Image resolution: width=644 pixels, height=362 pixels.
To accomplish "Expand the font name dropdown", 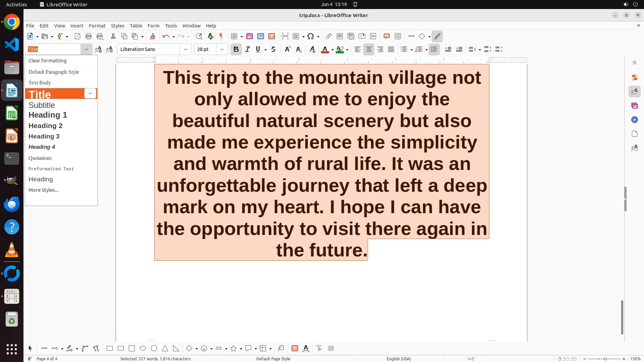I will coord(185,49).
